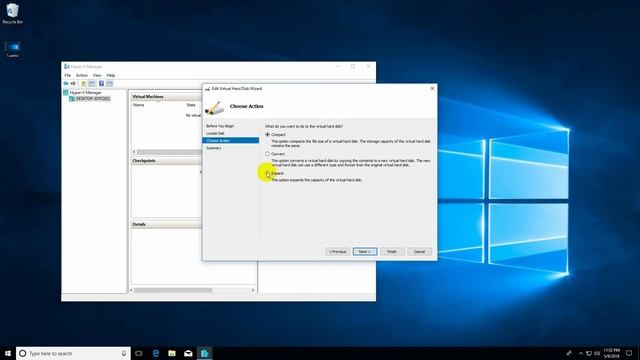Click the Back arrow in Hyper-V toolbar
640x360 pixels.
tap(66, 83)
